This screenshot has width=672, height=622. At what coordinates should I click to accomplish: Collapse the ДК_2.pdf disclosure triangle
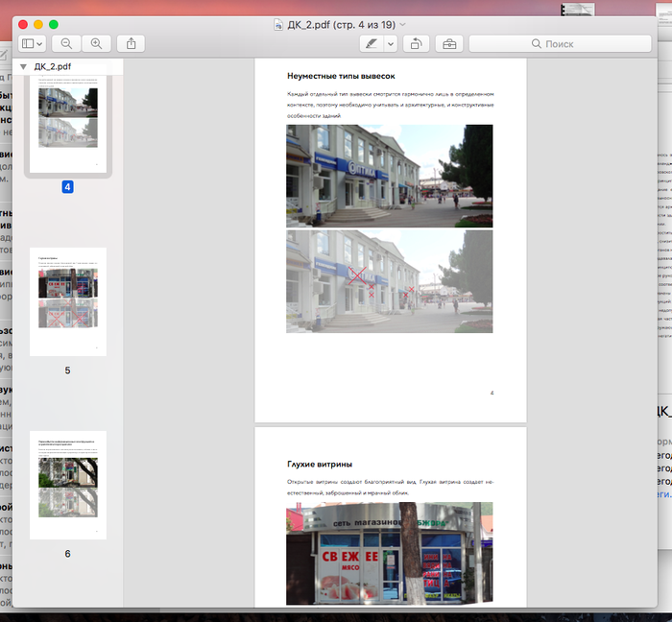(23, 67)
